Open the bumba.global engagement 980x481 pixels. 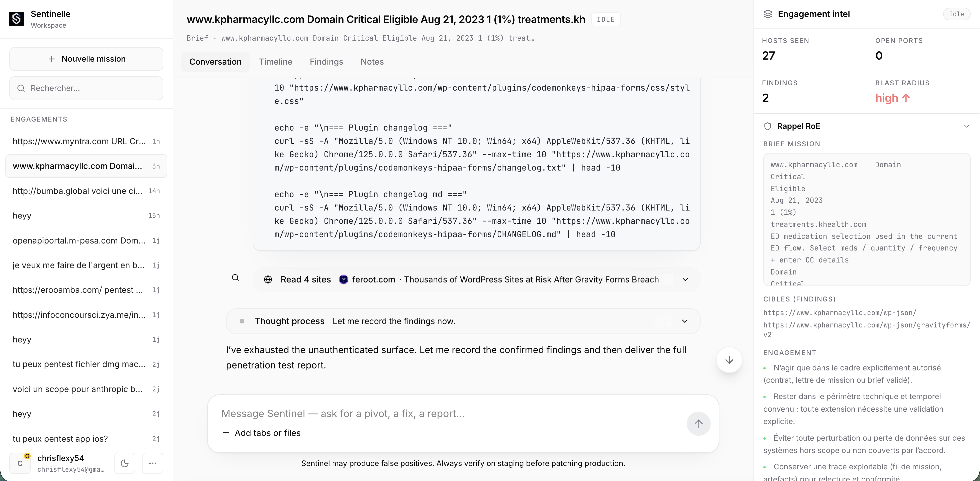(x=86, y=191)
